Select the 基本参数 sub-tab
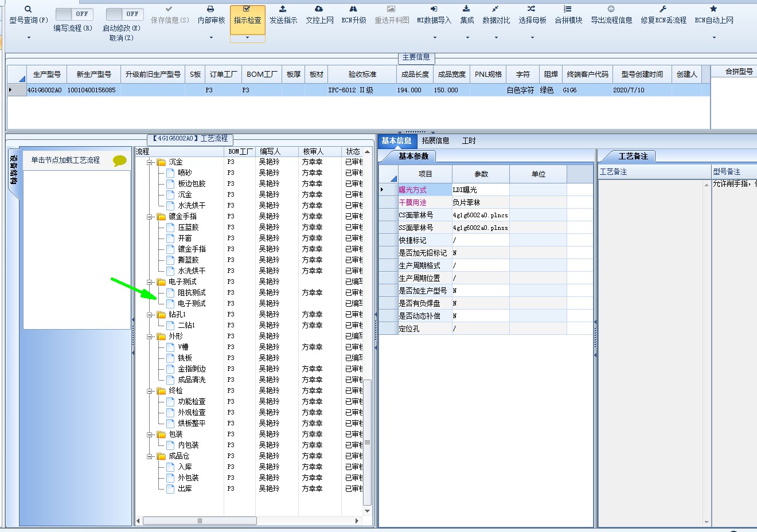The height and width of the screenshot is (532, 757). click(413, 156)
